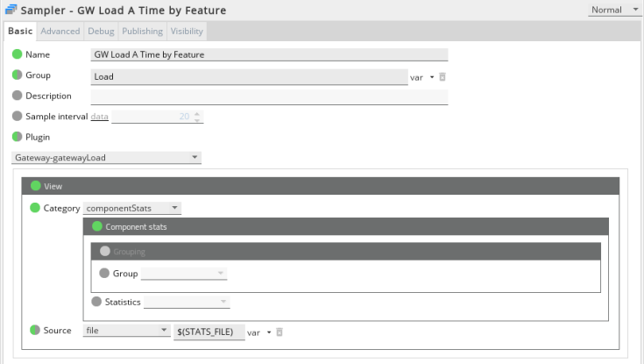Click the green dot beside Plugin
The image size is (644, 364).
(x=18, y=137)
